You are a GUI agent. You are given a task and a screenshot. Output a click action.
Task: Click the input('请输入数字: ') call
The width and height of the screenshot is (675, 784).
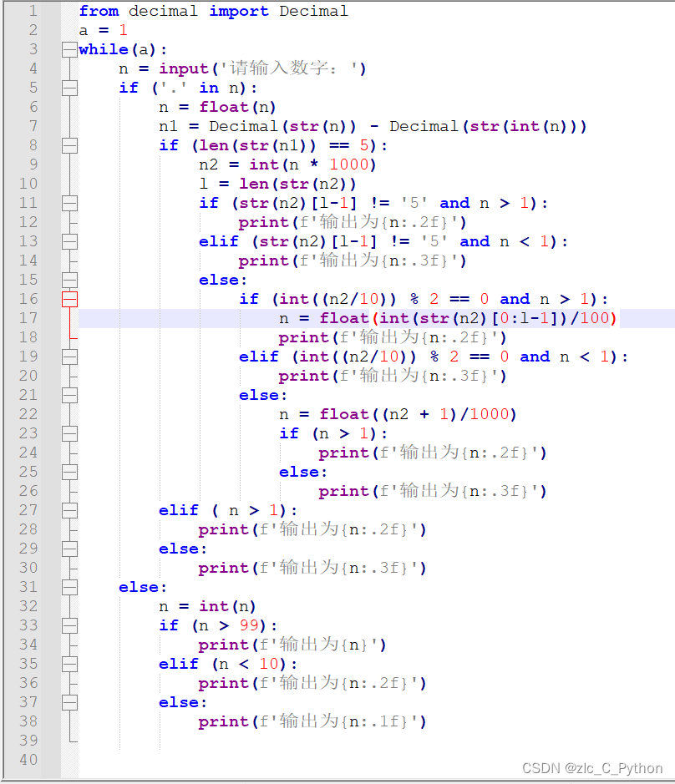[262, 68]
